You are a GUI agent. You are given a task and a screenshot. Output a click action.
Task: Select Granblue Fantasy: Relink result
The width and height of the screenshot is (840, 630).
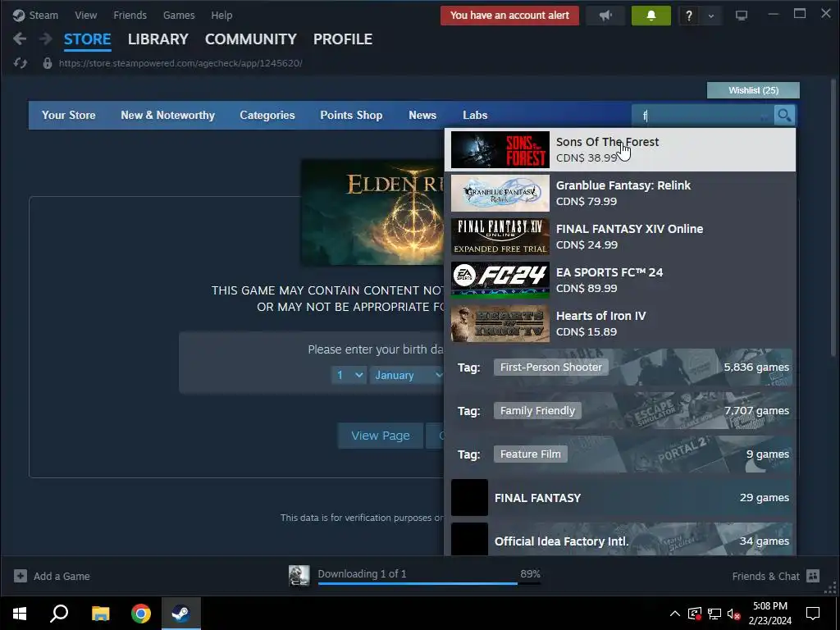(x=620, y=193)
